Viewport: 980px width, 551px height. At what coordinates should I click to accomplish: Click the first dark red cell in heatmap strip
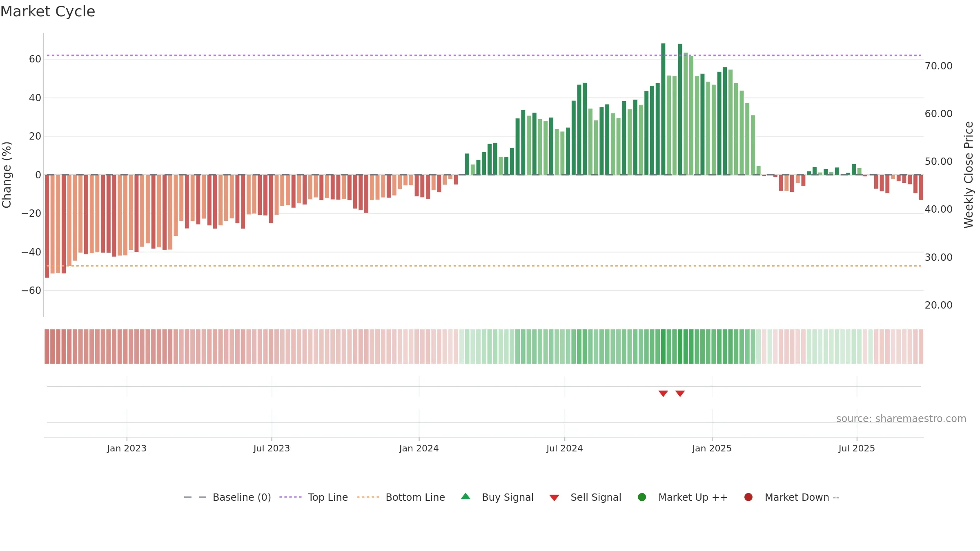(x=47, y=347)
